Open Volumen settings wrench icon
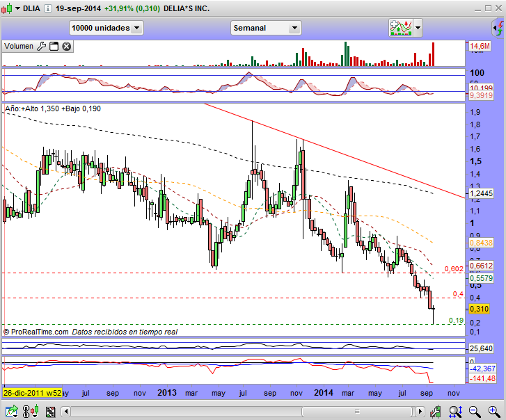Screen dimensions: 506x420 pos(41,47)
